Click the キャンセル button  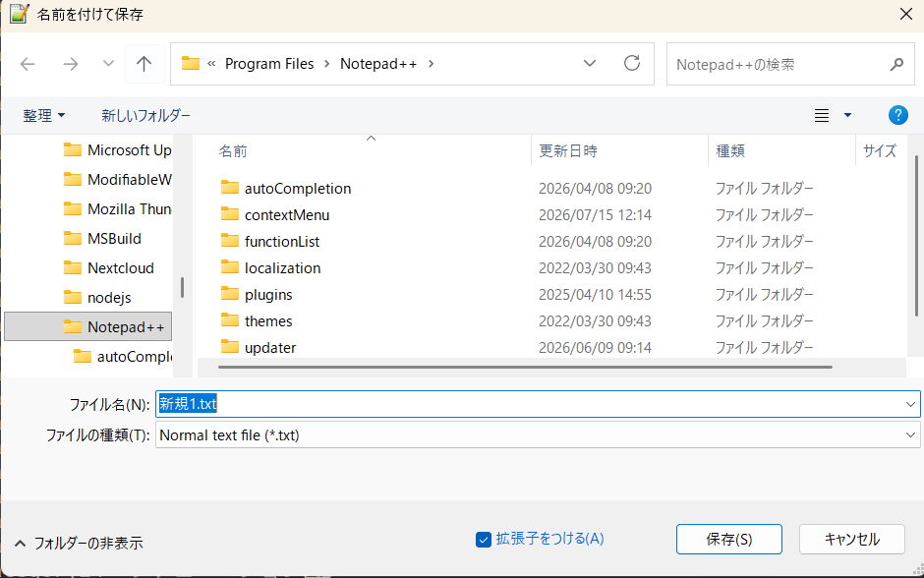pos(851,539)
